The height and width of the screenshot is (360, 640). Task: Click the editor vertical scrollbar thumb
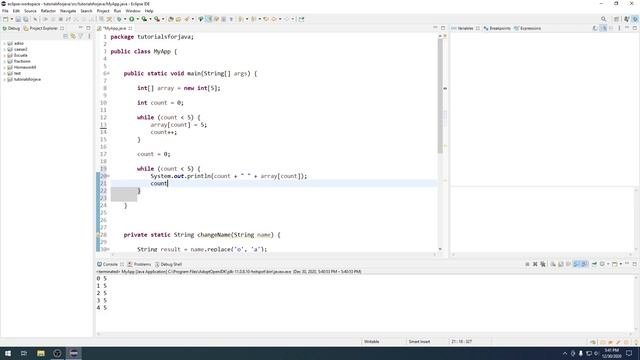(440, 96)
